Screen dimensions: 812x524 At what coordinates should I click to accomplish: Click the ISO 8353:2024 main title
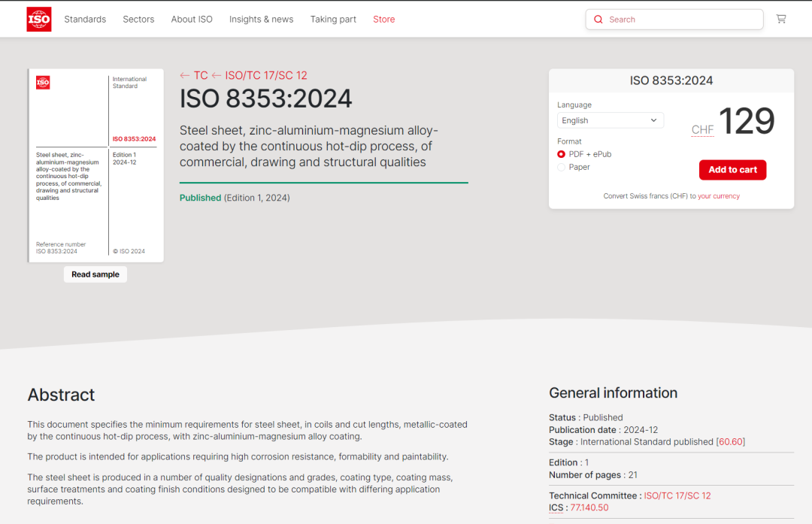point(265,99)
